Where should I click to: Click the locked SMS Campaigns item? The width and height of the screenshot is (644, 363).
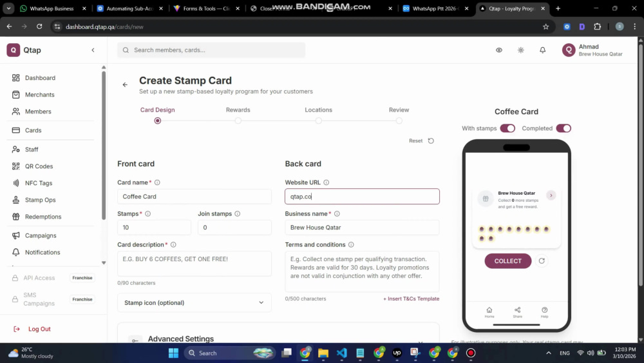pyautogui.click(x=53, y=299)
